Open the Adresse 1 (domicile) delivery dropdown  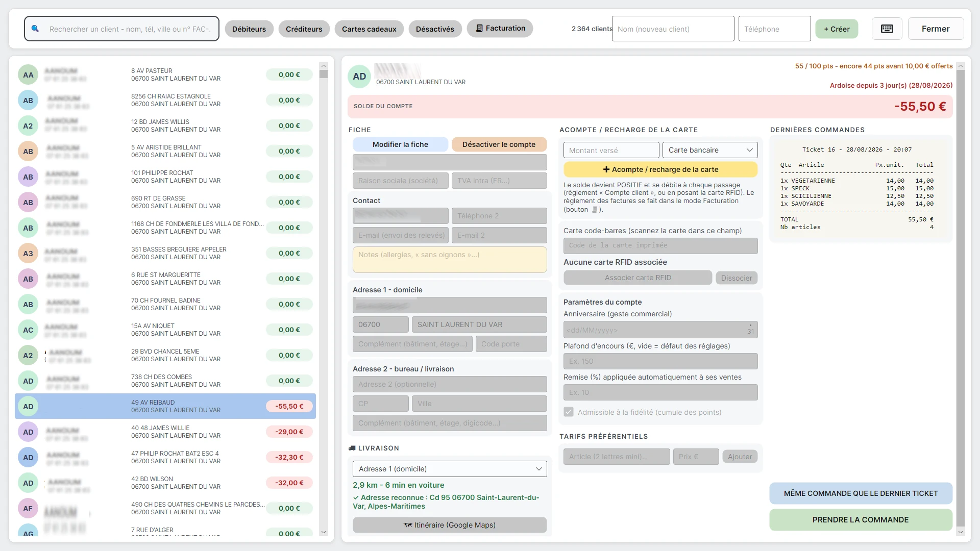(450, 469)
